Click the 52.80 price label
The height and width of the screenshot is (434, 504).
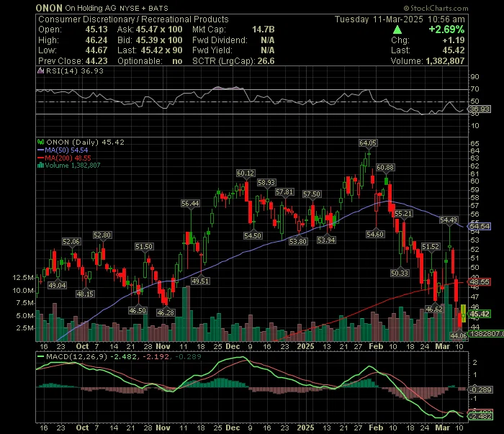102,235
